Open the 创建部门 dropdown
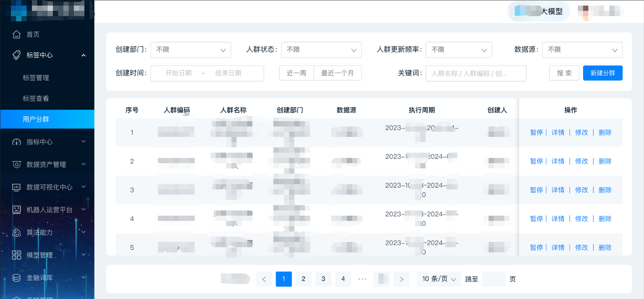 pos(191,50)
